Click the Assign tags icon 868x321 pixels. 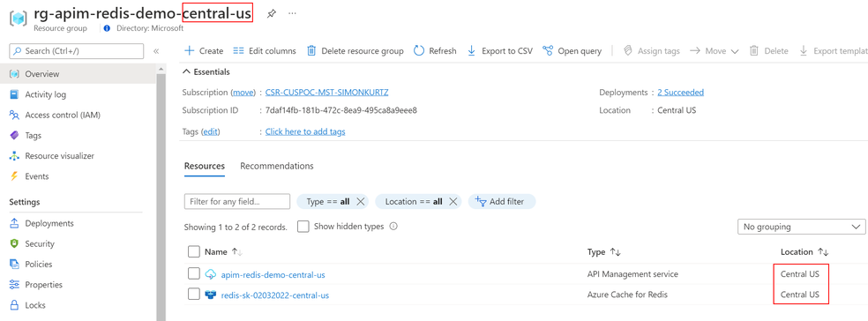tap(628, 51)
